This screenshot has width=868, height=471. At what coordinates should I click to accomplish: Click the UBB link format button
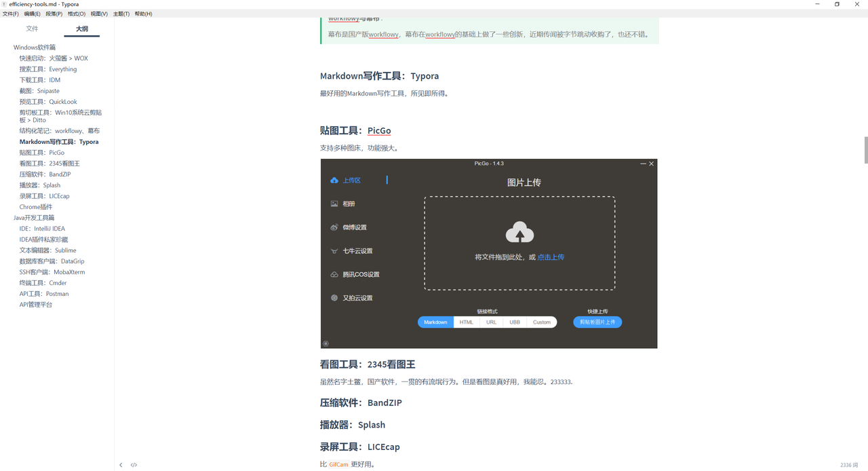click(x=515, y=322)
